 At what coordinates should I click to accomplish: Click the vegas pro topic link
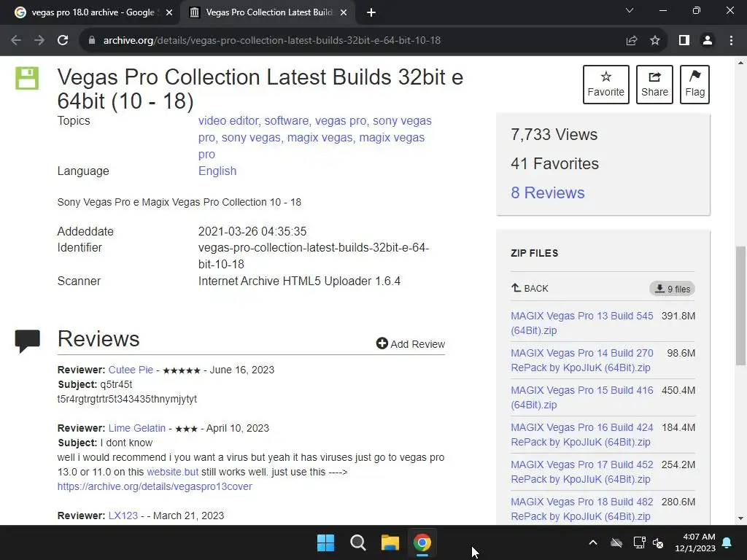pyautogui.click(x=341, y=120)
